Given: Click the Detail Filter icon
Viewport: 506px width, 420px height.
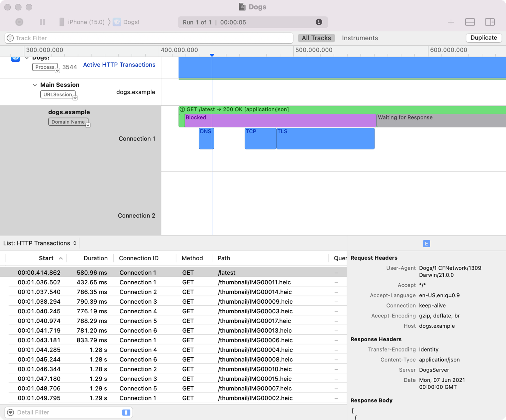Looking at the screenshot, I should tap(11, 412).
